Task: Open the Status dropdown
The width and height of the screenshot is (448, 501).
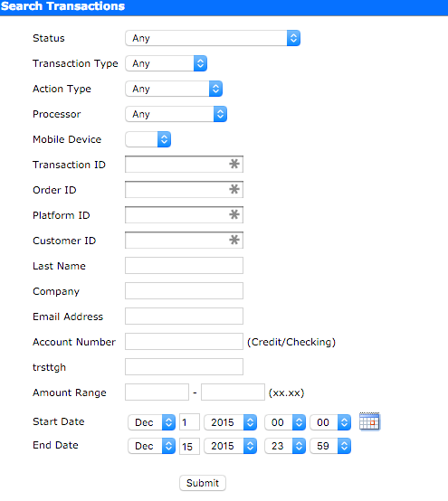Action: pyautogui.click(x=213, y=38)
